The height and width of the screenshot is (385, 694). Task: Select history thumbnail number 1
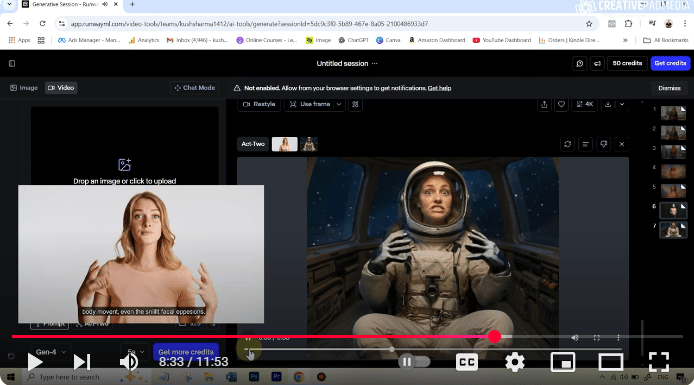[x=673, y=113]
